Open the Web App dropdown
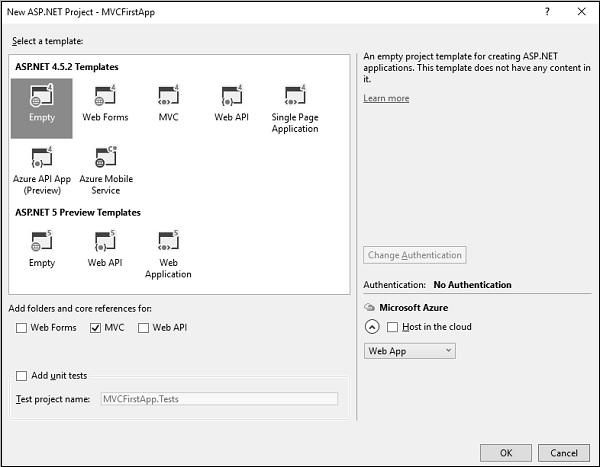This screenshot has height=467, width=600. click(x=410, y=351)
